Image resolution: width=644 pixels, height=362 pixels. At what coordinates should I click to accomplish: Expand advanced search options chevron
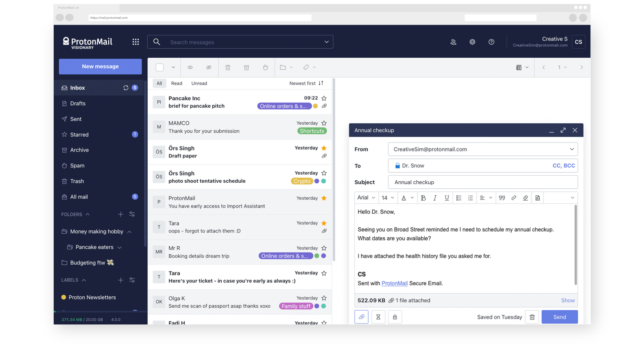(326, 42)
